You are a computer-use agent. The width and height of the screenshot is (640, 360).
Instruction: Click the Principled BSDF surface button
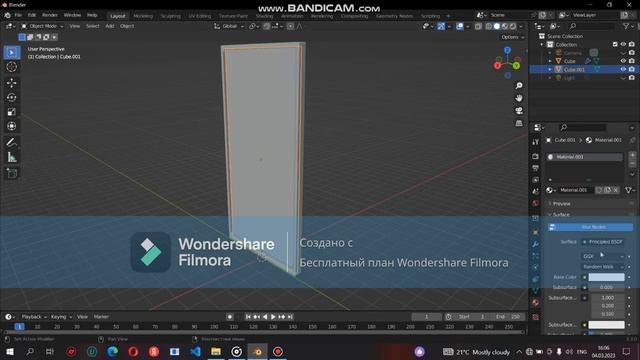603,242
